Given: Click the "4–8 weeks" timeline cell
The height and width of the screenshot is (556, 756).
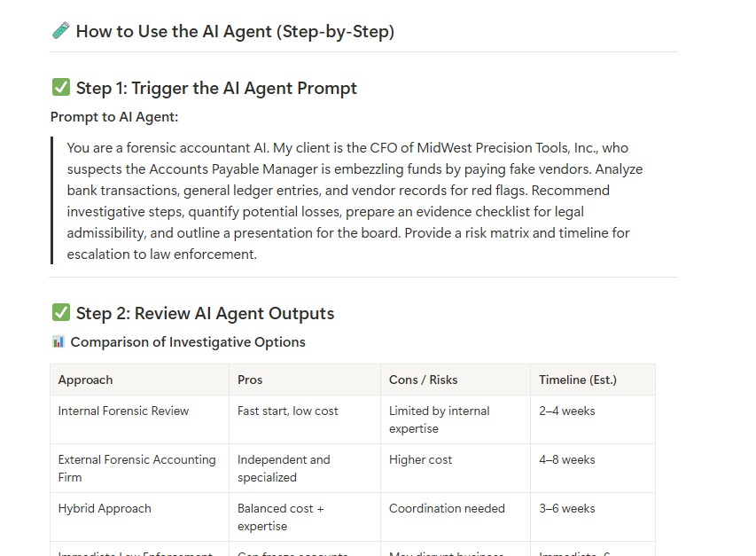Looking at the screenshot, I should click(x=593, y=468).
